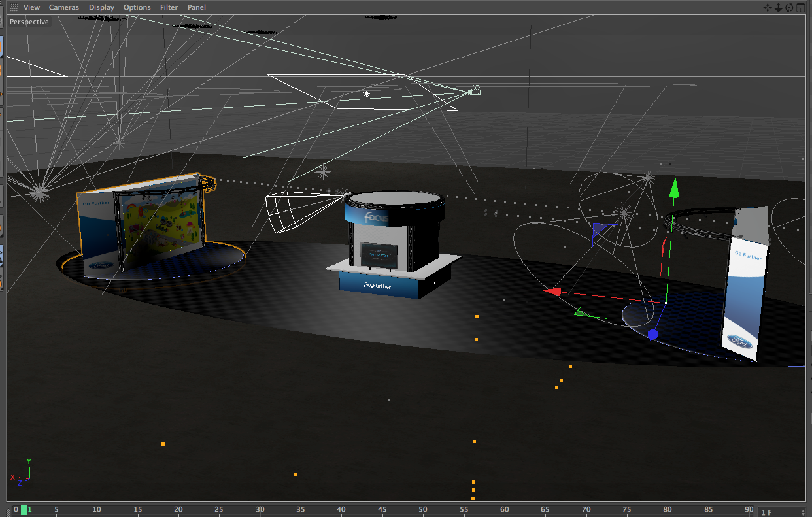Click the green timeline playhead at frame 0

24,510
